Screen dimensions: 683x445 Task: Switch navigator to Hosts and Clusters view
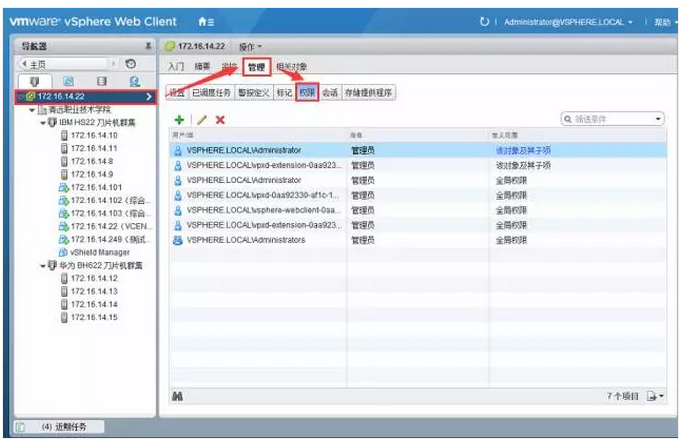click(x=34, y=81)
